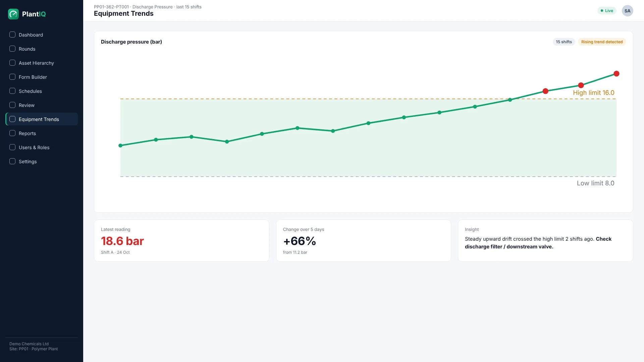Go to the Rounds page

[x=42, y=49]
